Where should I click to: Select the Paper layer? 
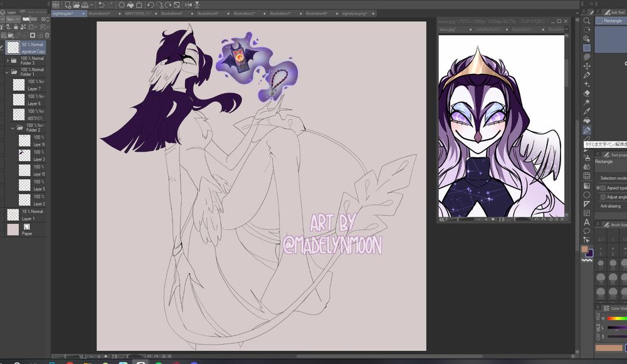[26, 229]
